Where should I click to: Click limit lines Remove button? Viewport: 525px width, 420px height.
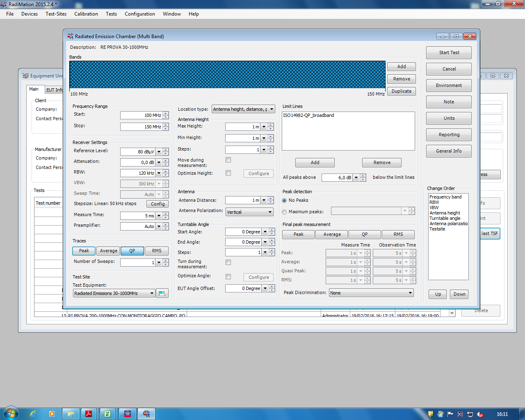coord(382,162)
